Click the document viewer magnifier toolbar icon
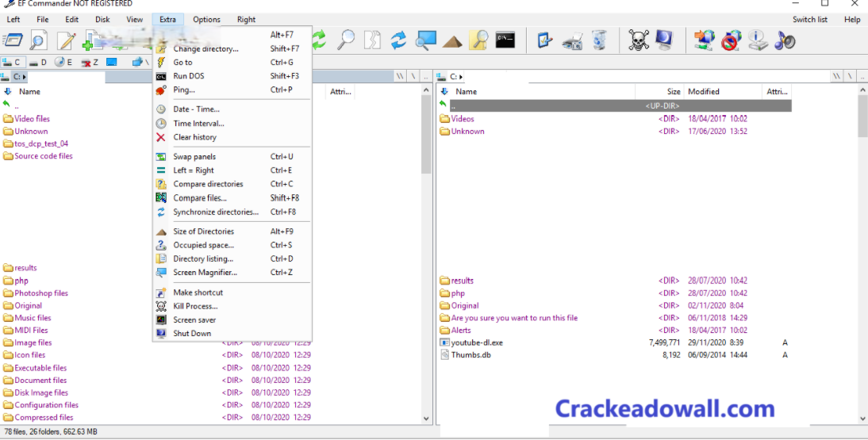This screenshot has width=868, height=440. coord(39,40)
